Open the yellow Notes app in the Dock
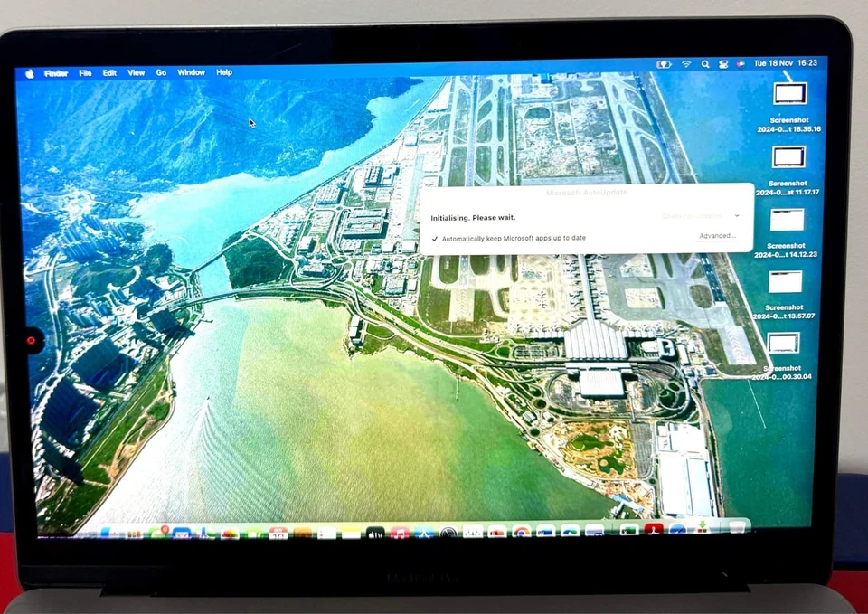Image resolution: width=868 pixels, height=614 pixels. [351, 534]
